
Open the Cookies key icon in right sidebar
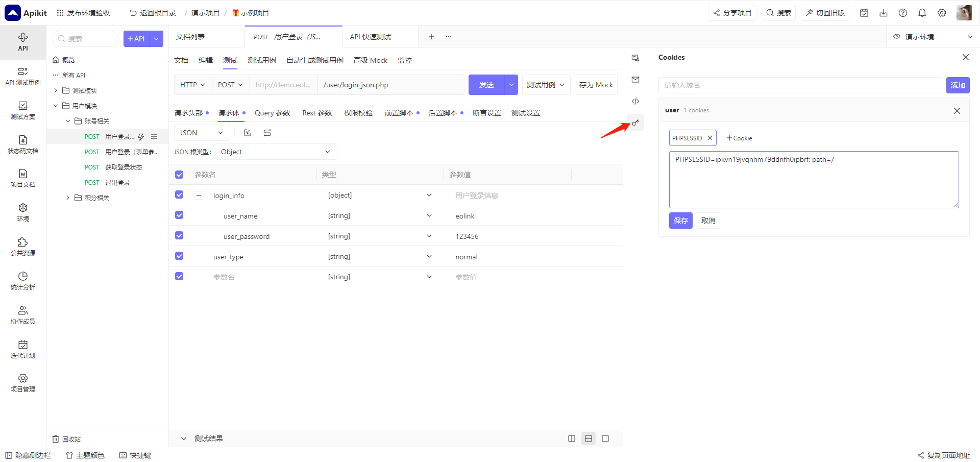pos(635,123)
